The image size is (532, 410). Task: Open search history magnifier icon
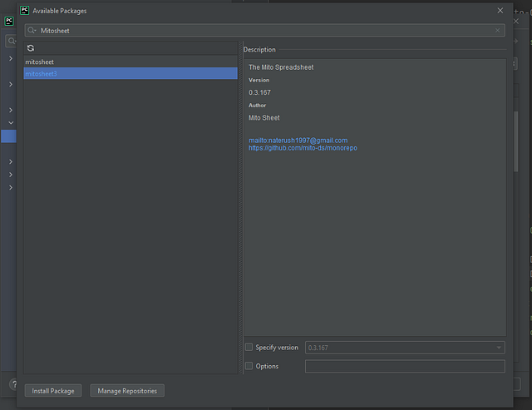[x=32, y=31]
